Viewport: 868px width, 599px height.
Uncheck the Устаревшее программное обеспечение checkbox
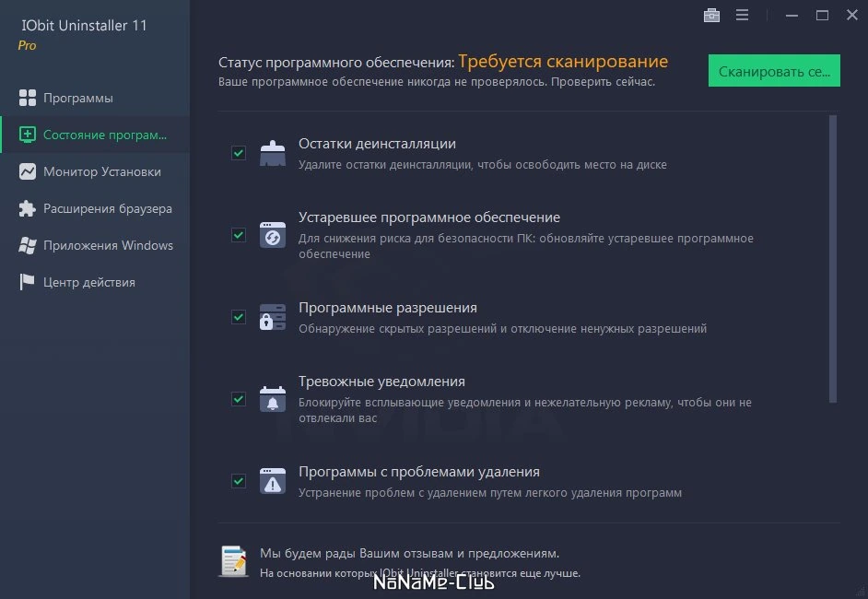[239, 235]
